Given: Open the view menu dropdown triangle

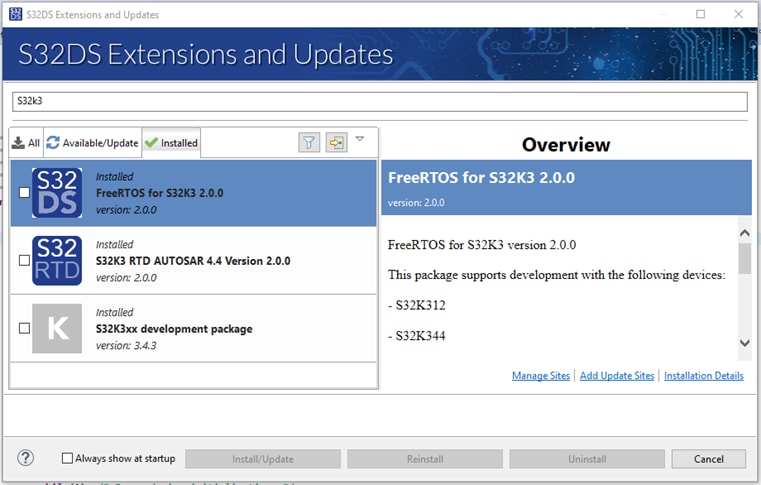Looking at the screenshot, I should (x=360, y=139).
